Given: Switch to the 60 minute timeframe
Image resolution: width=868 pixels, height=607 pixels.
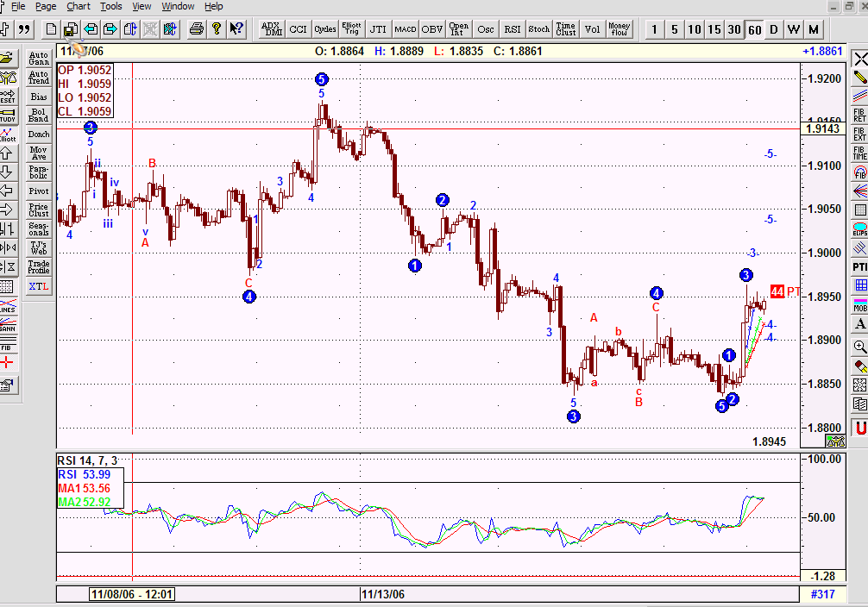Looking at the screenshot, I should [x=754, y=29].
